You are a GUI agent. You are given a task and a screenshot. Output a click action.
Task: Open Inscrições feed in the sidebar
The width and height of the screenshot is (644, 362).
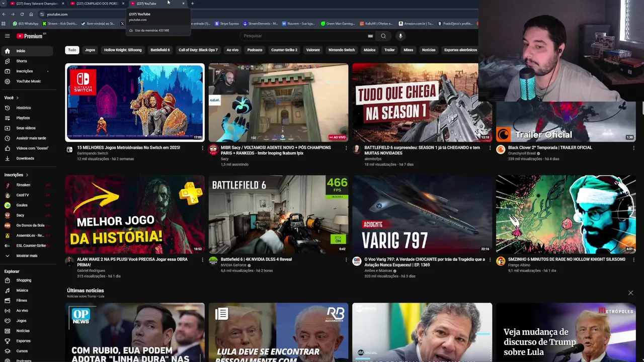[x=28, y=71]
